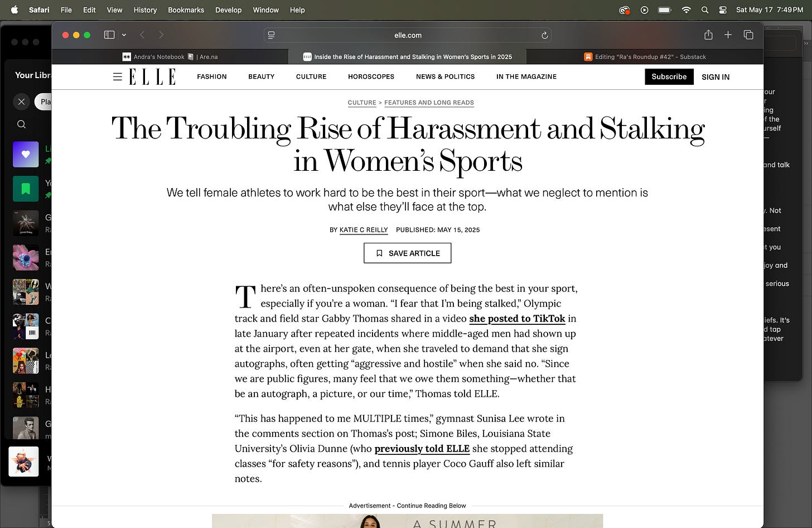Open the View menu
Screen dimensions: 812x528
pyautogui.click(x=114, y=10)
